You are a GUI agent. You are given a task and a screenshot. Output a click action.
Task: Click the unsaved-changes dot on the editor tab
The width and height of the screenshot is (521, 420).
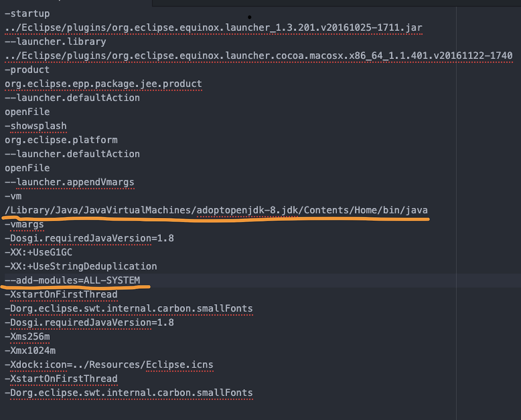[x=250, y=17]
